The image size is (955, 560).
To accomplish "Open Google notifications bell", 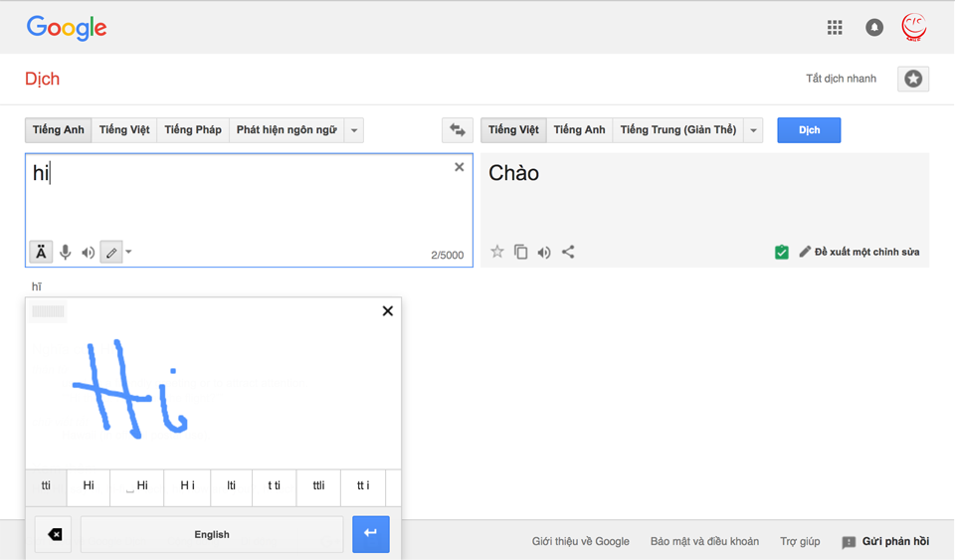I will [x=874, y=28].
